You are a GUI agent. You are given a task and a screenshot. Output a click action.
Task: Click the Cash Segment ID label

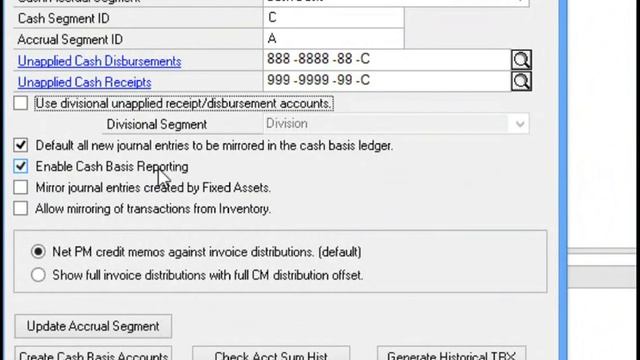[63, 18]
